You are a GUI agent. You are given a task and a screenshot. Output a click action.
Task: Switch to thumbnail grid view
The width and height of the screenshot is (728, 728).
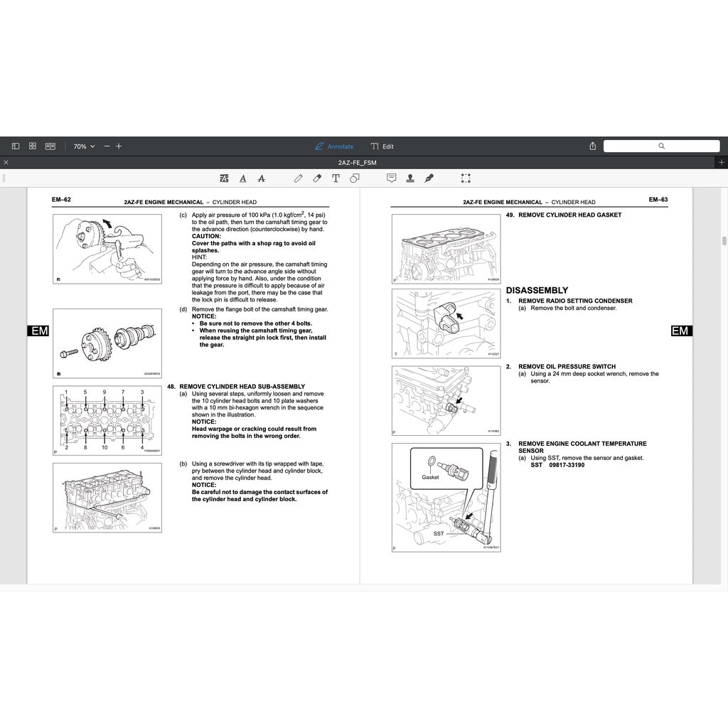click(x=33, y=146)
